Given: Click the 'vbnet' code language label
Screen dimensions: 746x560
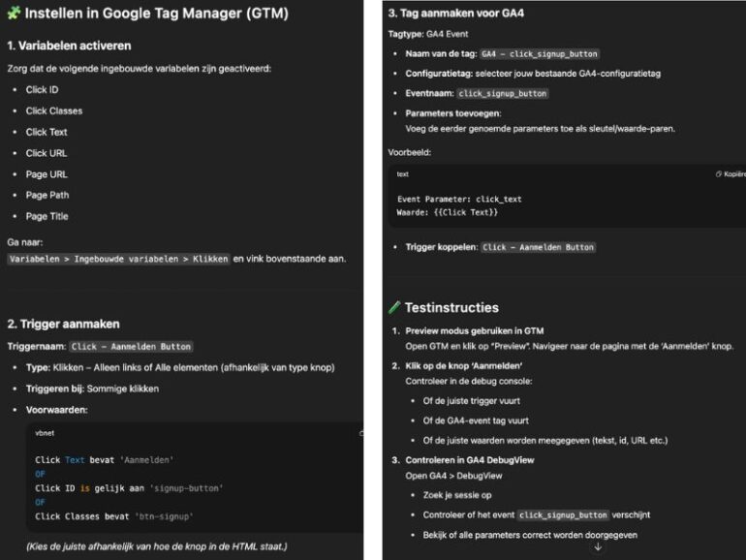Looking at the screenshot, I should (45, 433).
